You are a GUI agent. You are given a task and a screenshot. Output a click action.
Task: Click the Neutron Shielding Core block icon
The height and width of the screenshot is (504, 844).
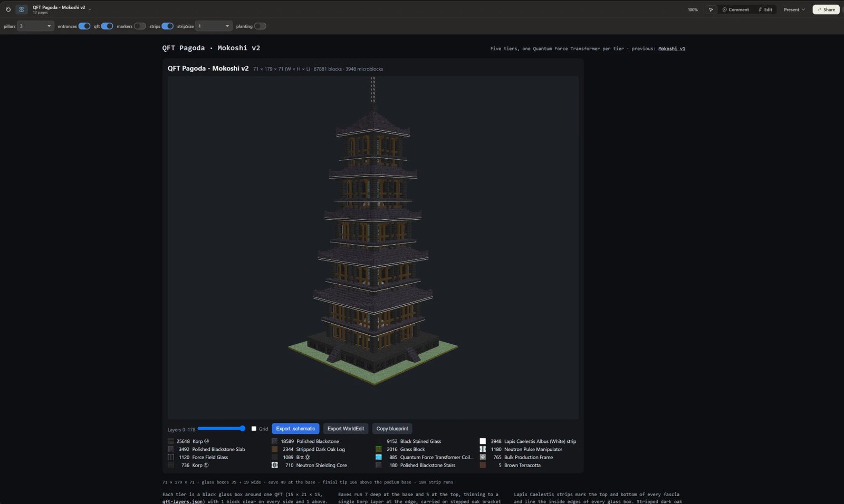[x=274, y=465]
